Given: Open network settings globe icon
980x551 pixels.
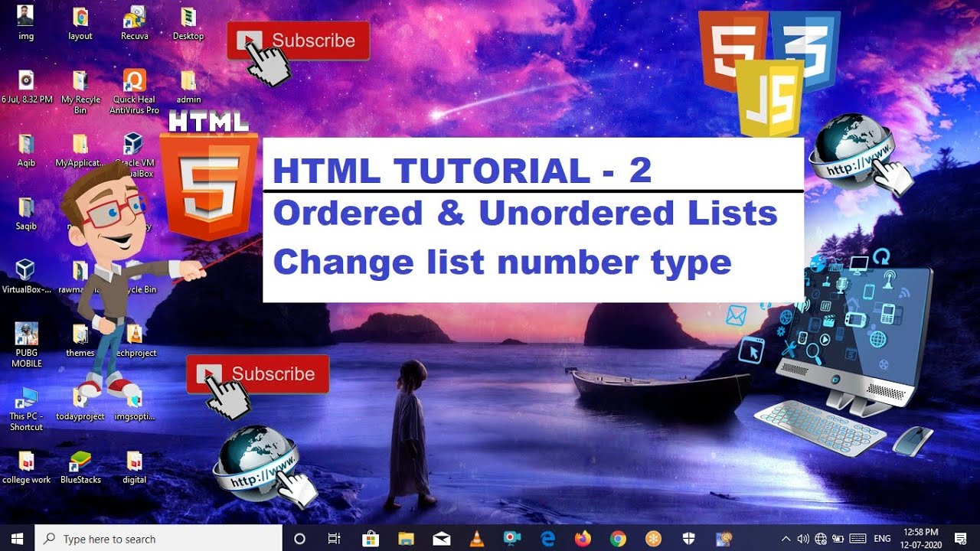Looking at the screenshot, I should click(821, 539).
